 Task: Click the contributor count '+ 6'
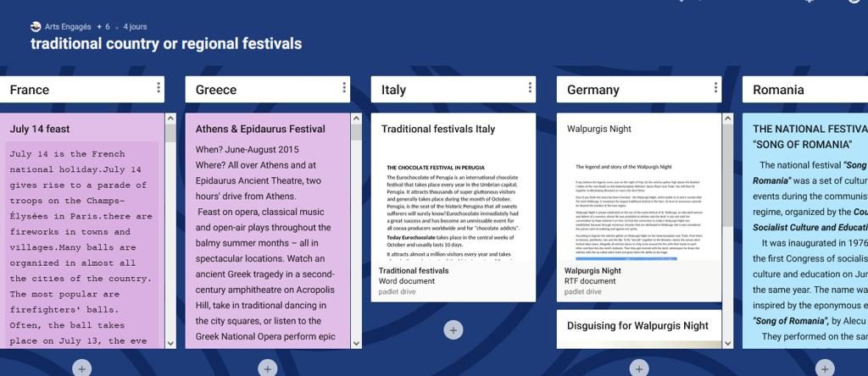point(103,26)
